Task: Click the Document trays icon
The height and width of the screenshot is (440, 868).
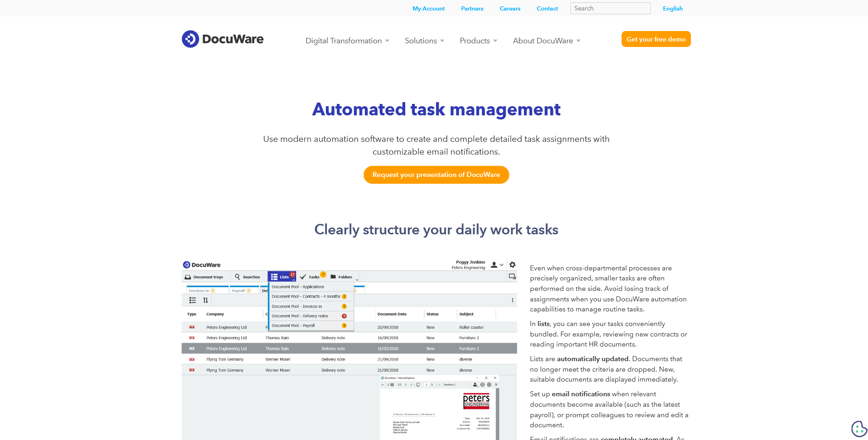Action: [x=188, y=277]
